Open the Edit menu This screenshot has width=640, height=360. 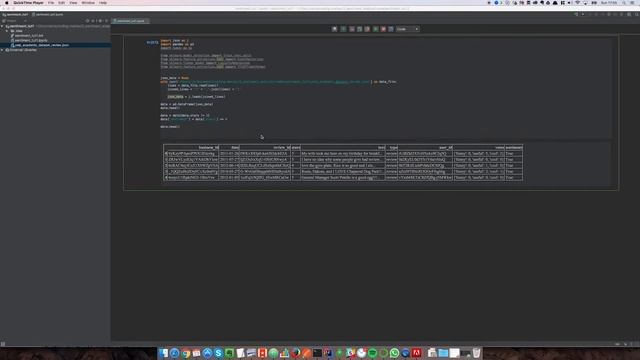click(x=61, y=3)
